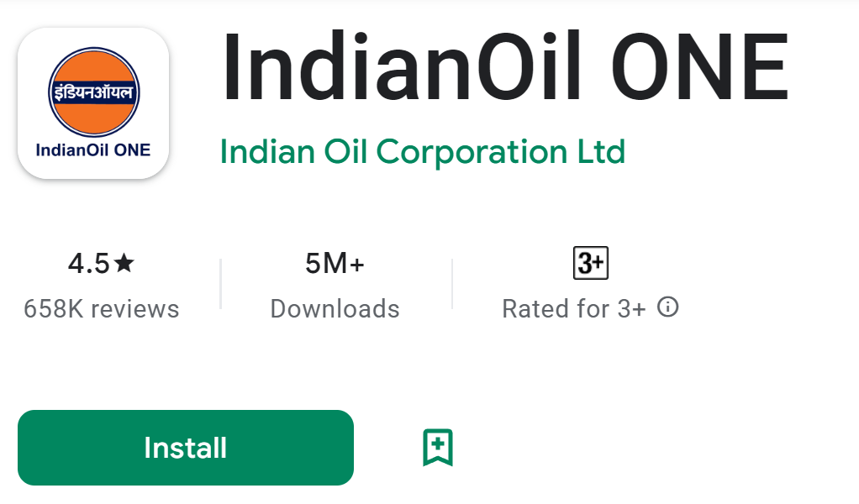Viewport: 859px width, 504px height.
Task: Click the 5M+ download count
Action: click(335, 265)
